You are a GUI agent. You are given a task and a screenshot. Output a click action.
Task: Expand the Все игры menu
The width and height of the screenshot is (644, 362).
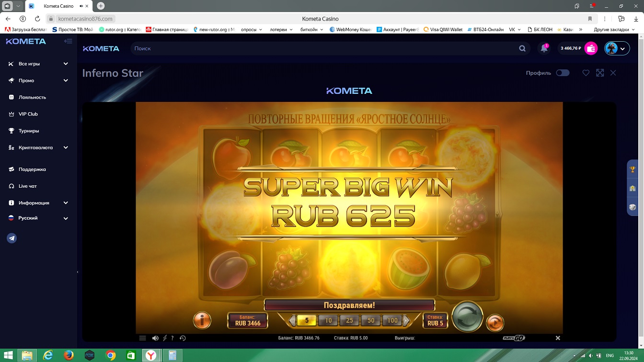(x=39, y=64)
